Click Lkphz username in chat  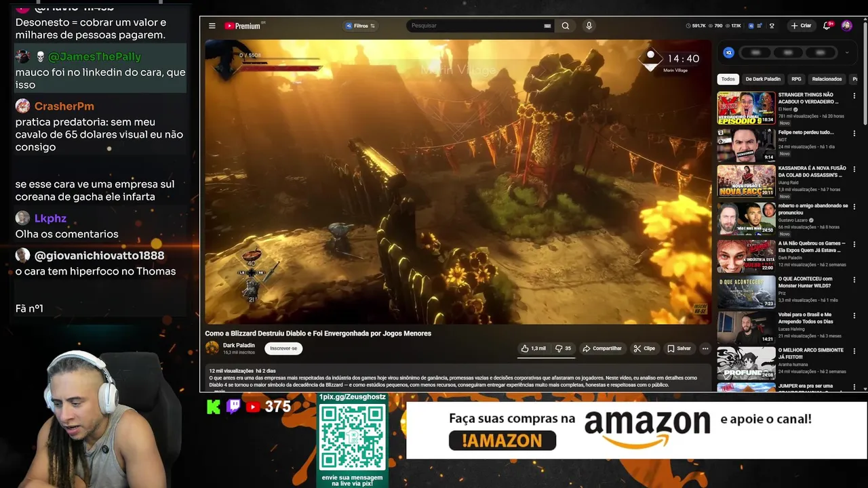tap(50, 218)
